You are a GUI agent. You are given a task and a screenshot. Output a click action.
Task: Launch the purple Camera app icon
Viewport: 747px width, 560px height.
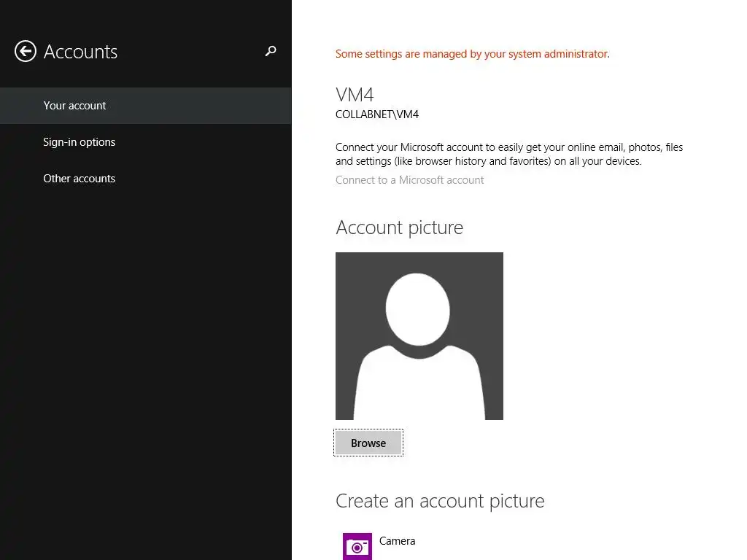pyautogui.click(x=357, y=546)
